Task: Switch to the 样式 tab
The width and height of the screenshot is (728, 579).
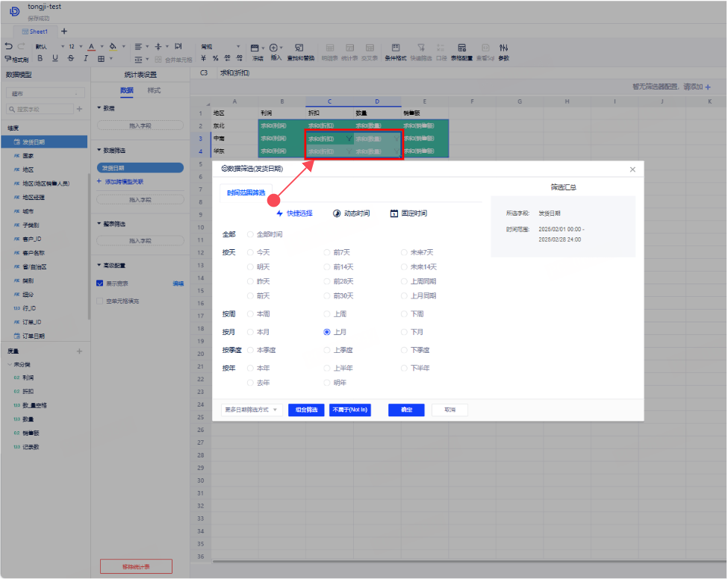Action: point(154,90)
